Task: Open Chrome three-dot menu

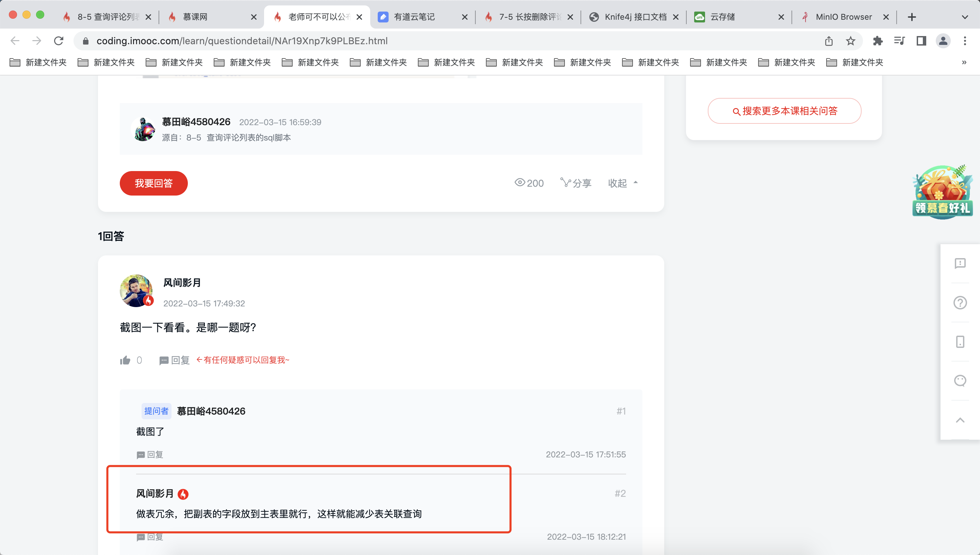Action: (965, 41)
